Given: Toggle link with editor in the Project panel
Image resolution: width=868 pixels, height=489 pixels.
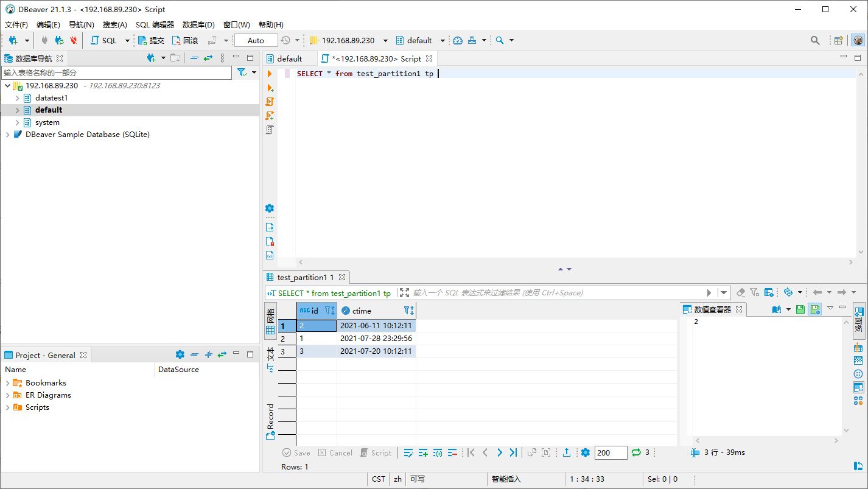Looking at the screenshot, I should pos(222,354).
